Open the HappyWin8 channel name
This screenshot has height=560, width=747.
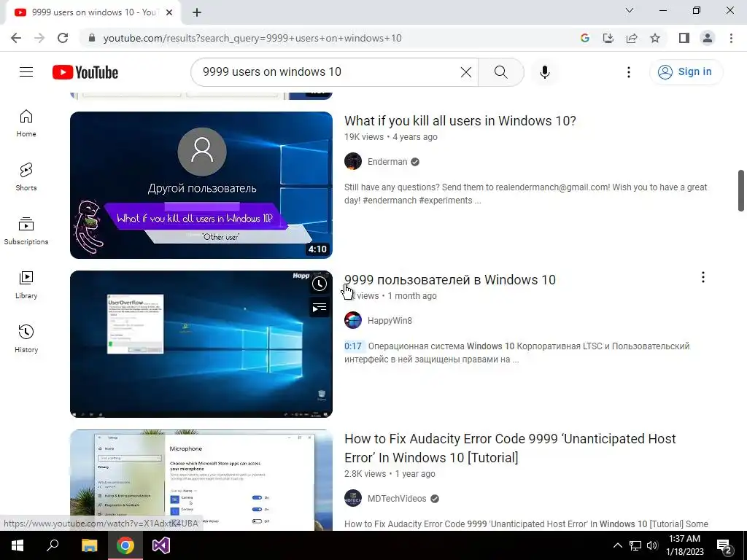coord(390,321)
